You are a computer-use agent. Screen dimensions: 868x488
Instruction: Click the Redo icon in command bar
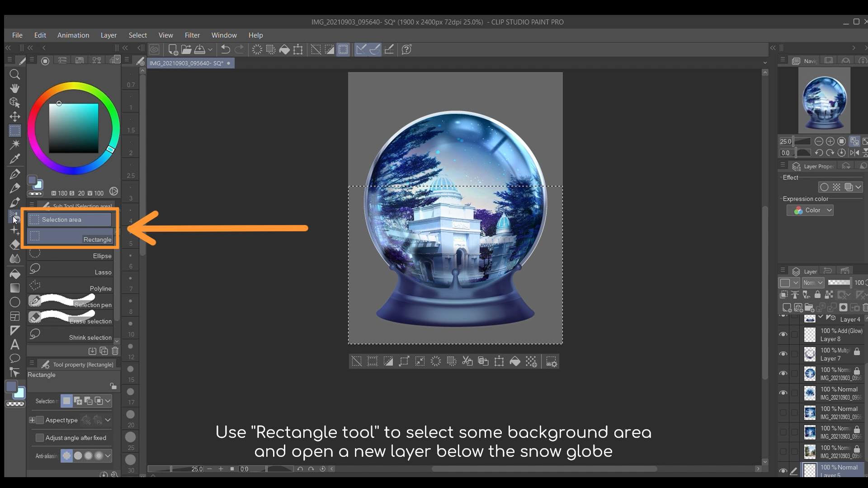pos(239,50)
